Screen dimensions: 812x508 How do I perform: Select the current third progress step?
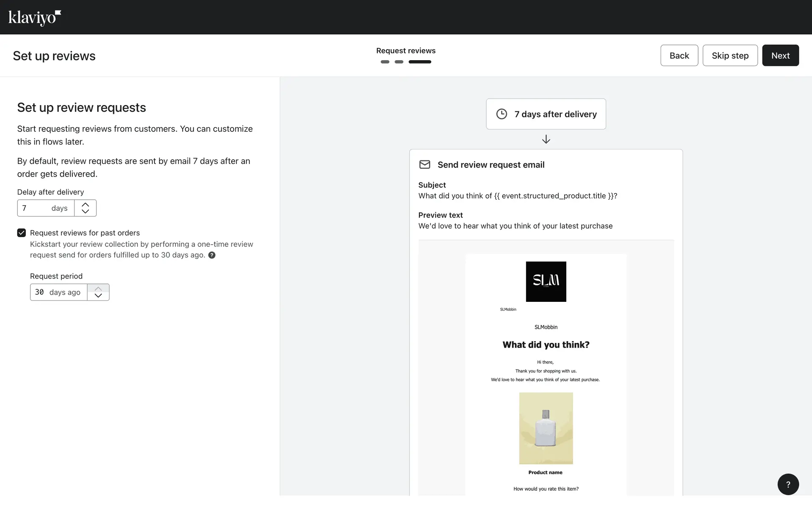[420, 62]
